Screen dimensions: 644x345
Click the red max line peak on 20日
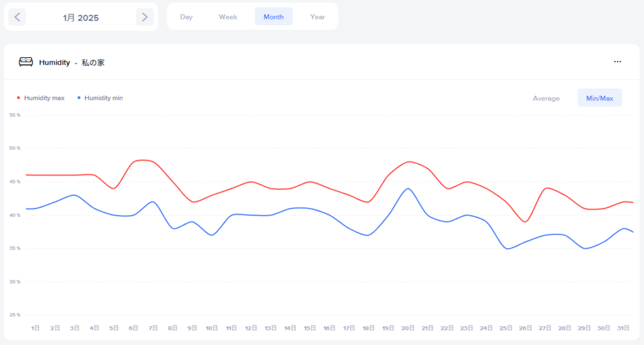409,162
